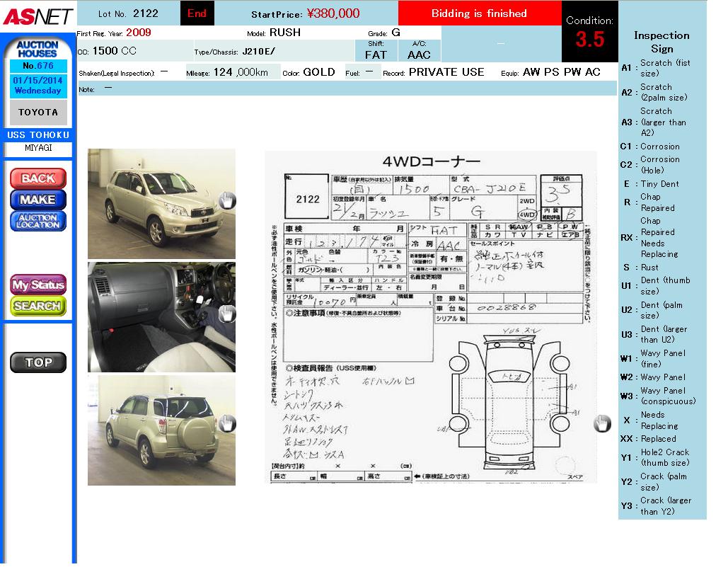Click the TOYOTA make label

click(38, 113)
